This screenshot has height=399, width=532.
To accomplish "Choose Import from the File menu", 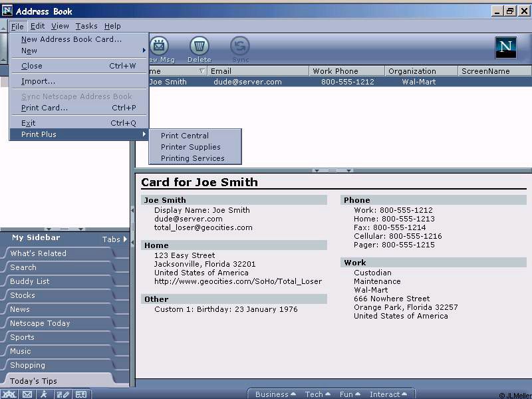I will click(79, 81).
